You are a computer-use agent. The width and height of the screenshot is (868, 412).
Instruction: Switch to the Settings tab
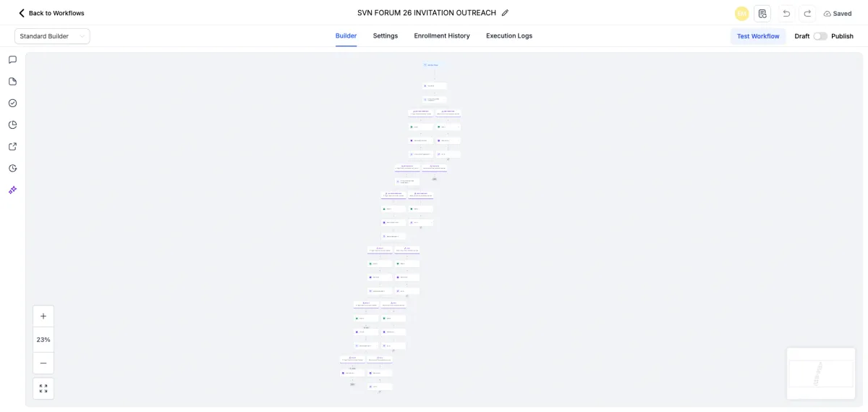(x=386, y=35)
